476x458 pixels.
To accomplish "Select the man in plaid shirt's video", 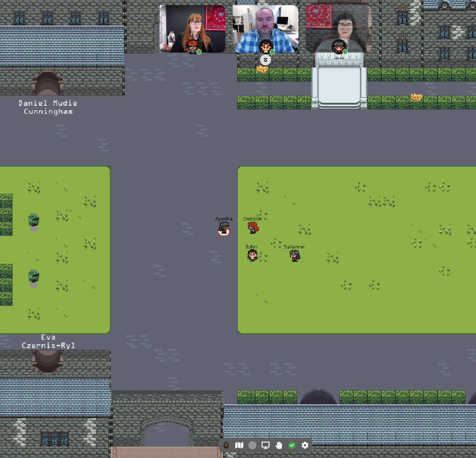I will pos(266,29).
